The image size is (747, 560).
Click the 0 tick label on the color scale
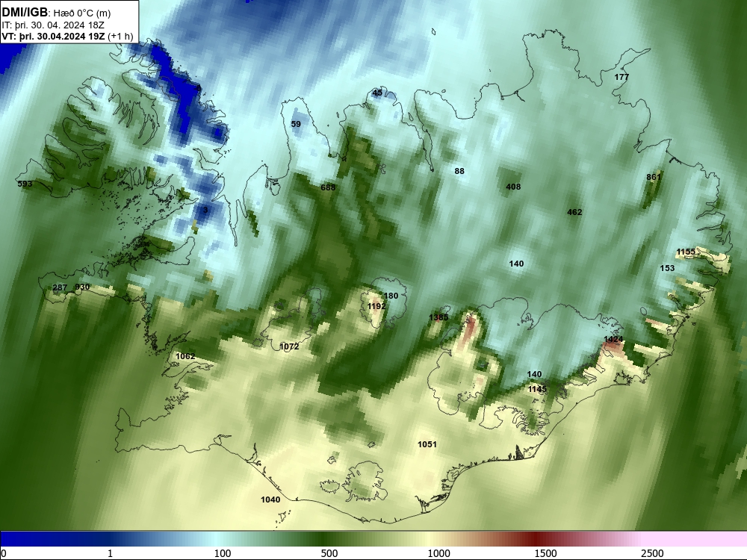coord(4,553)
